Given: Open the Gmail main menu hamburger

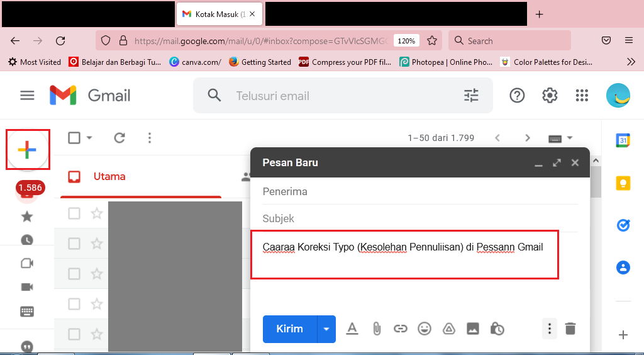Looking at the screenshot, I should pyautogui.click(x=27, y=96).
